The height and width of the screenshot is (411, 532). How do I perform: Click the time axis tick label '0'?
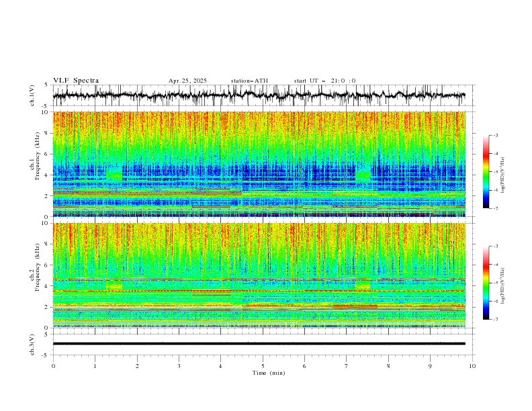53,366
